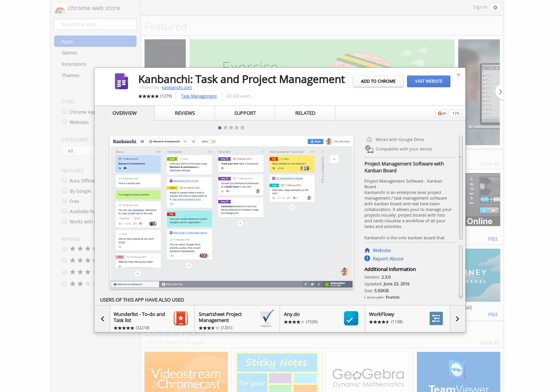560x392 pixels.
Task: Click the home icon beside Website
Action: pos(367,250)
